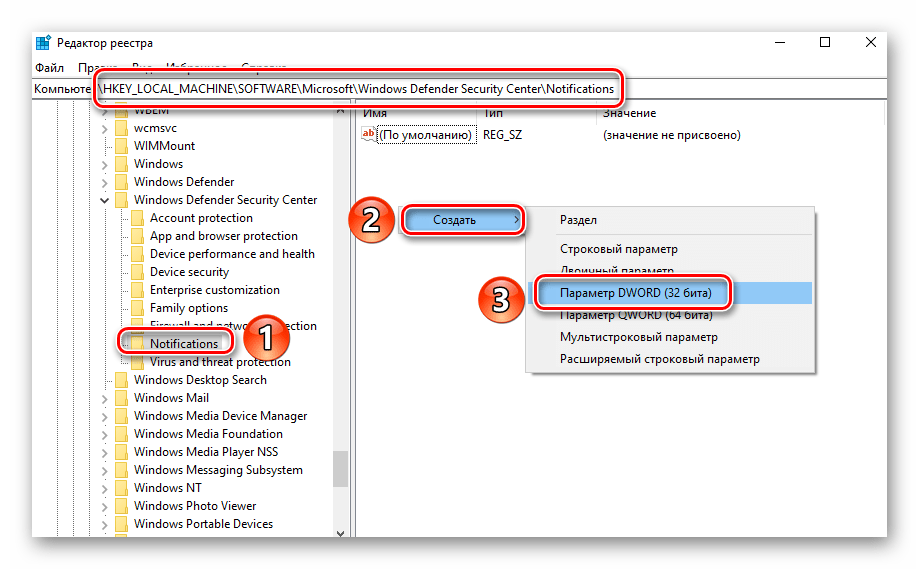Click the folder icon next to Windows Defender
This screenshot has height=569, width=919.
121,182
